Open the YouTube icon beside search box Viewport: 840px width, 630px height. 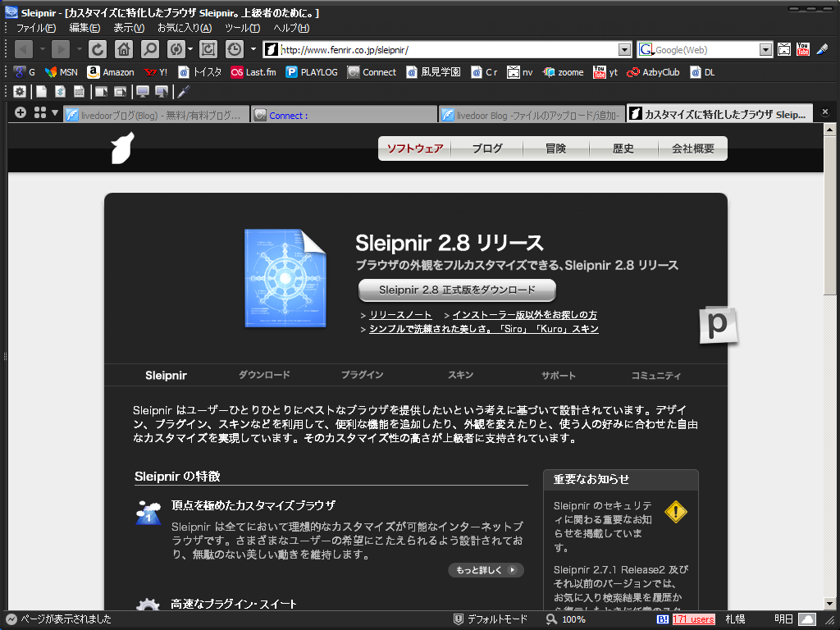(802, 49)
